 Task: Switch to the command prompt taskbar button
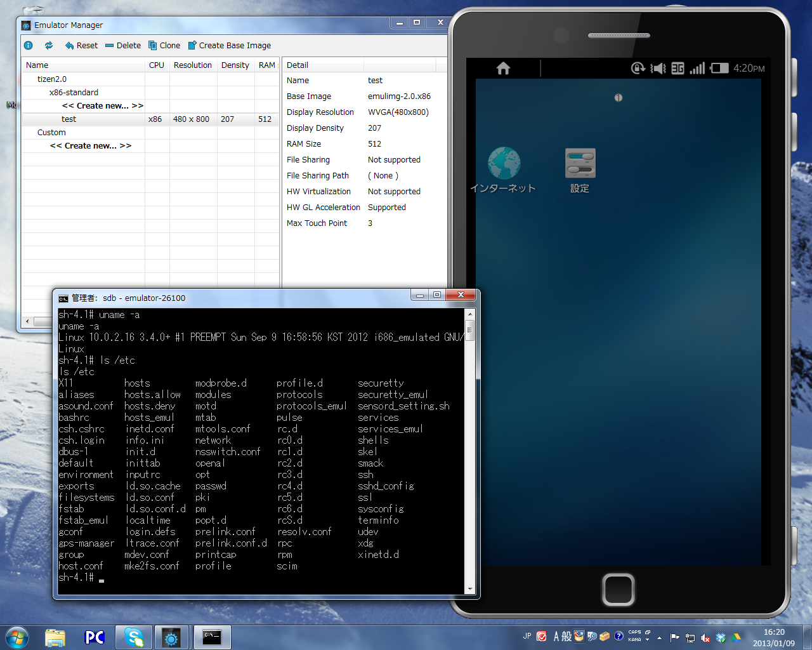pyautogui.click(x=212, y=637)
